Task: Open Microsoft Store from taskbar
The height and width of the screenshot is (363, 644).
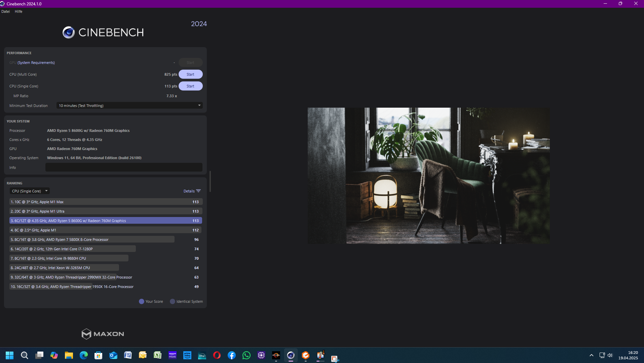Action: [x=99, y=355]
